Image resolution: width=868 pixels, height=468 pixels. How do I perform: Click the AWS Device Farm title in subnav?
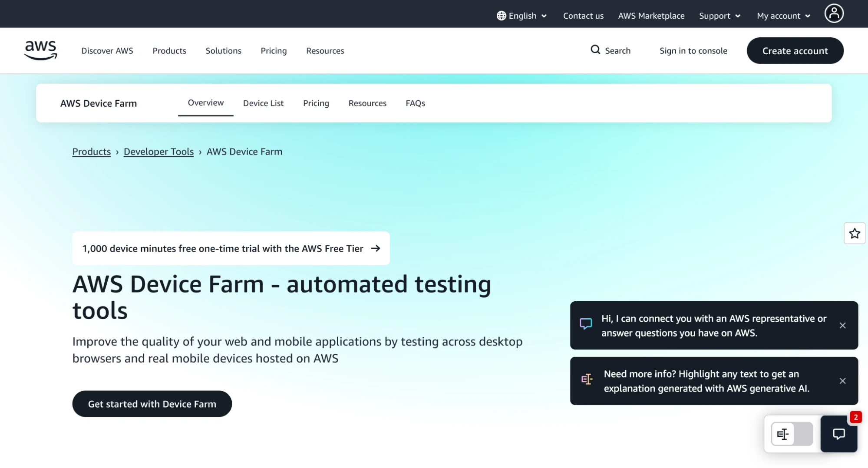[x=99, y=103]
